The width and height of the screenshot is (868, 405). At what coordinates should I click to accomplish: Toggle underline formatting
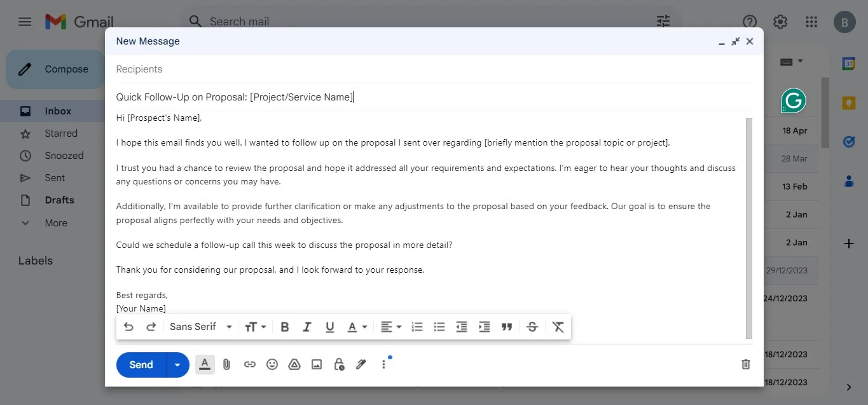pyautogui.click(x=329, y=326)
